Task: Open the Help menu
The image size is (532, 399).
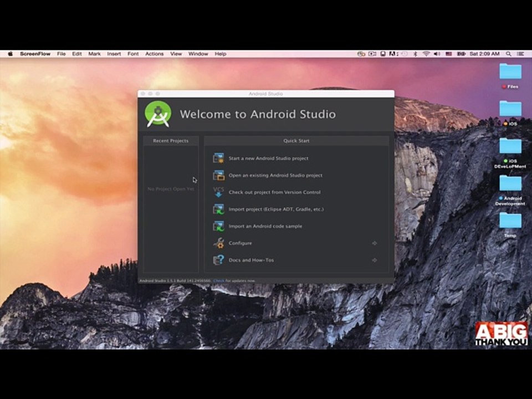Action: click(220, 54)
